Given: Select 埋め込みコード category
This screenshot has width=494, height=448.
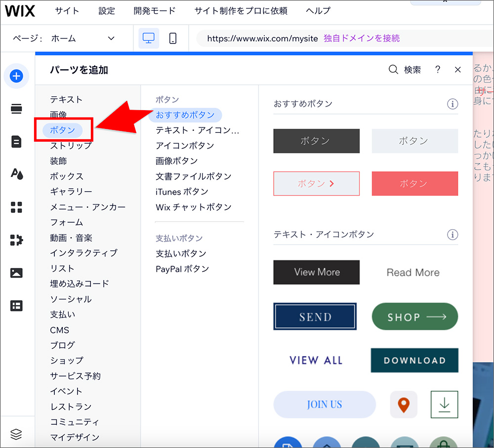Looking at the screenshot, I should [79, 284].
